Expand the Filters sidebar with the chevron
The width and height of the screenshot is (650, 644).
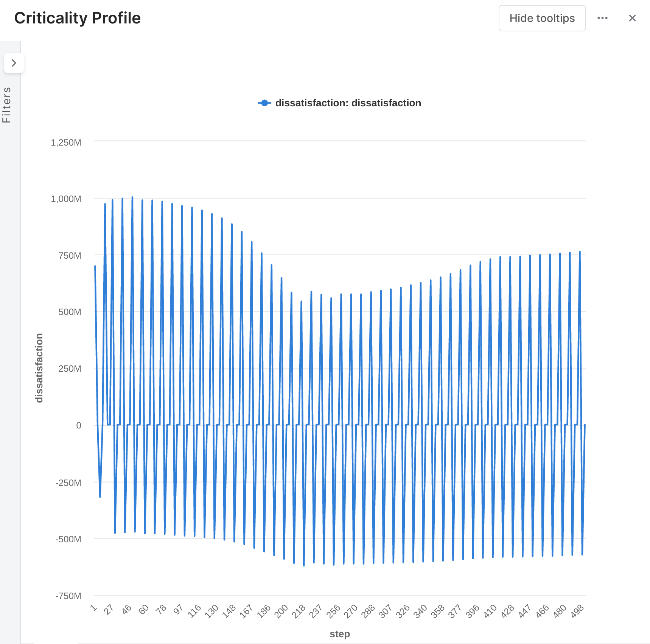[14, 63]
